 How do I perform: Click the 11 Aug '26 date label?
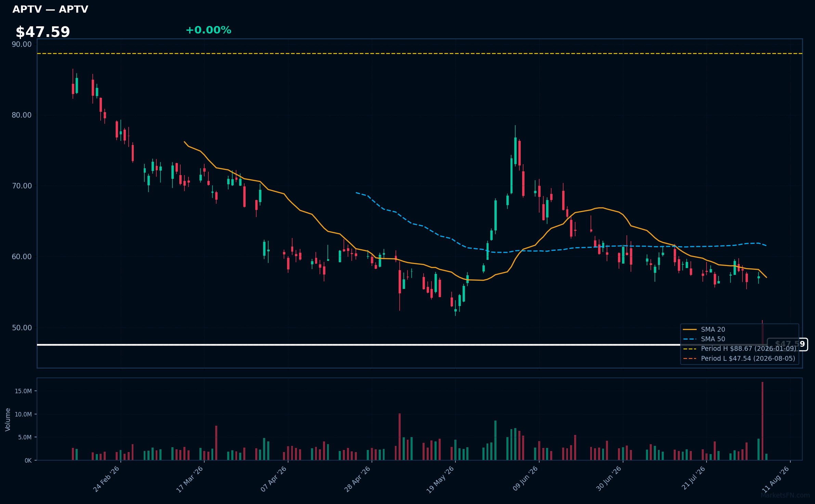776,479
